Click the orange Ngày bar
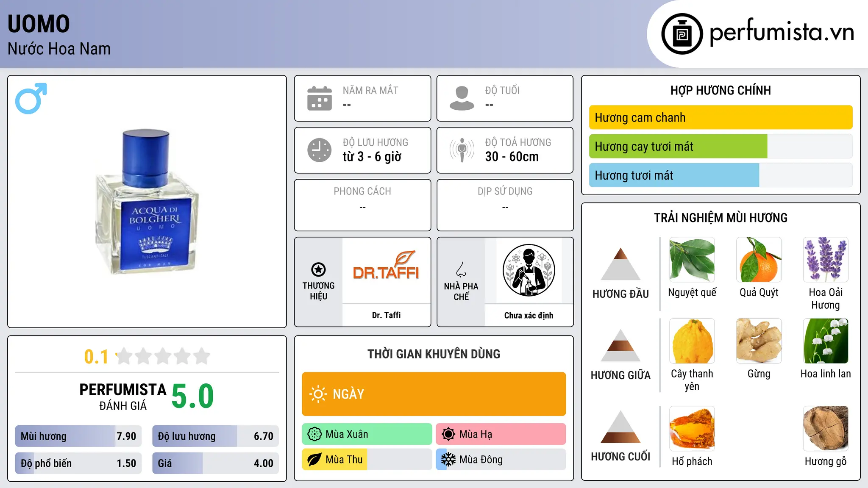Viewport: 868px width, 488px height. [434, 394]
